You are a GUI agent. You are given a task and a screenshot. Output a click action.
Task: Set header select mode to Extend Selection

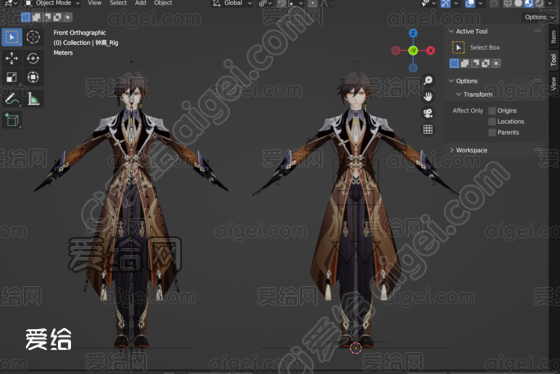36,17
